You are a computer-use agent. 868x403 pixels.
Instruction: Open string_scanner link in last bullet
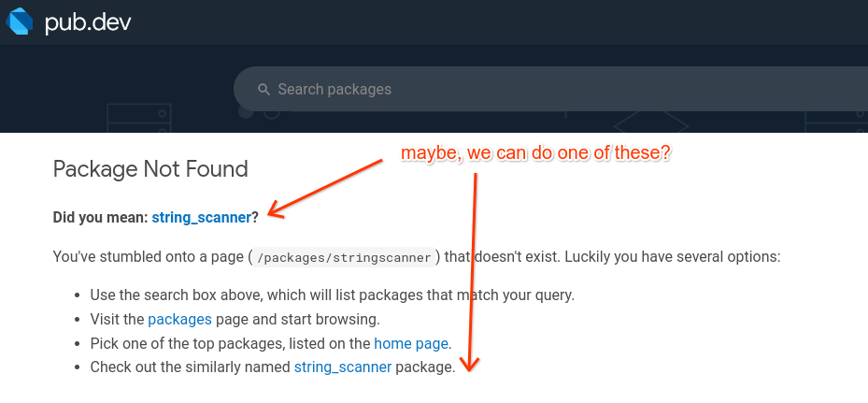pos(343,367)
